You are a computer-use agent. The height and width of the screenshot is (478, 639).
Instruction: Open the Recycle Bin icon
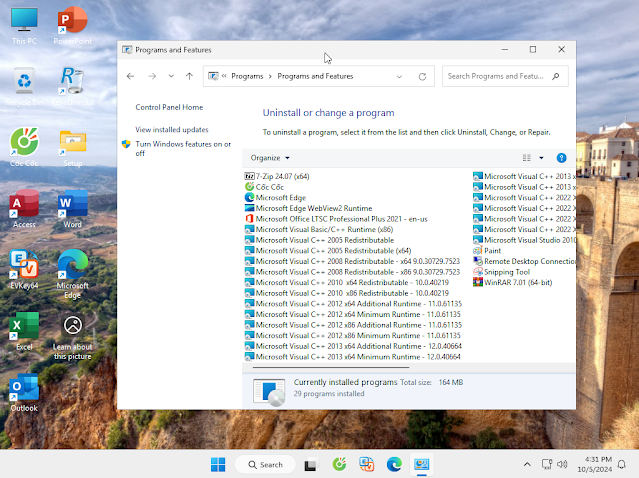point(24,86)
